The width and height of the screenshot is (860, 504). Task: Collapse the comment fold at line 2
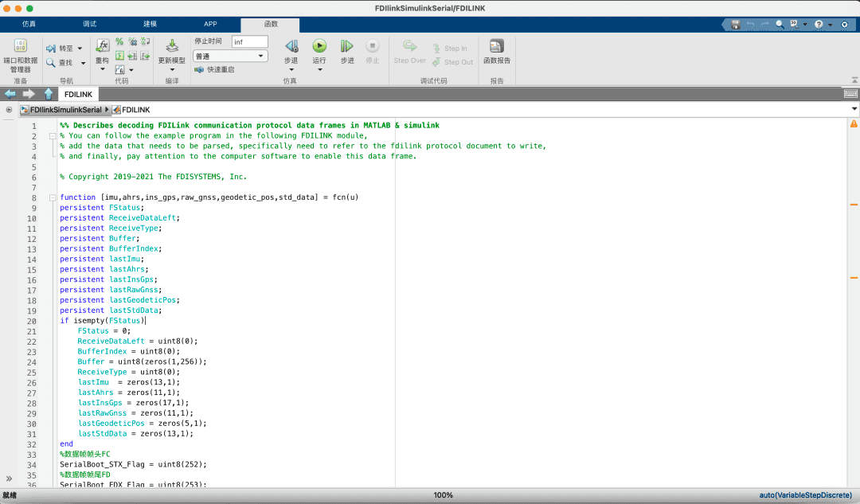[x=53, y=136]
